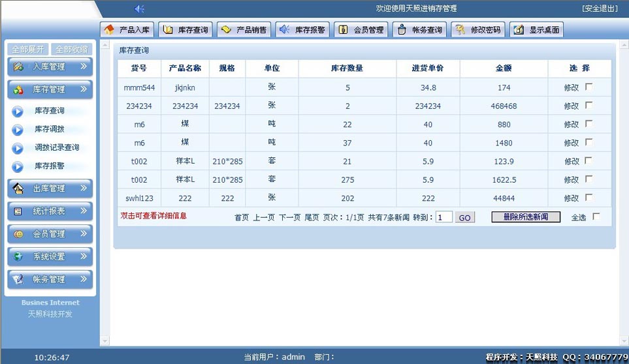
Task: Click the 出库管理 house icon
Action: (18, 189)
